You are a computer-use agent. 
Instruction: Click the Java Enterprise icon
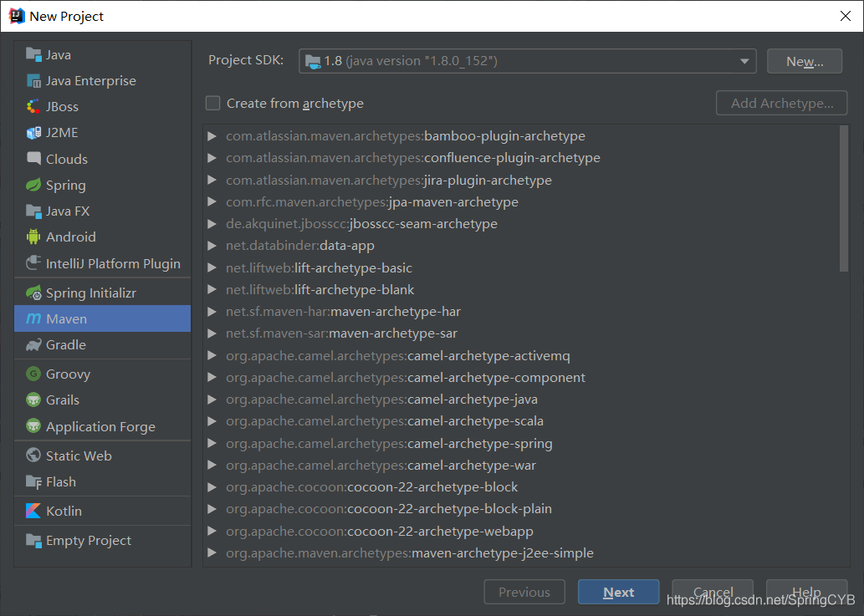33,81
